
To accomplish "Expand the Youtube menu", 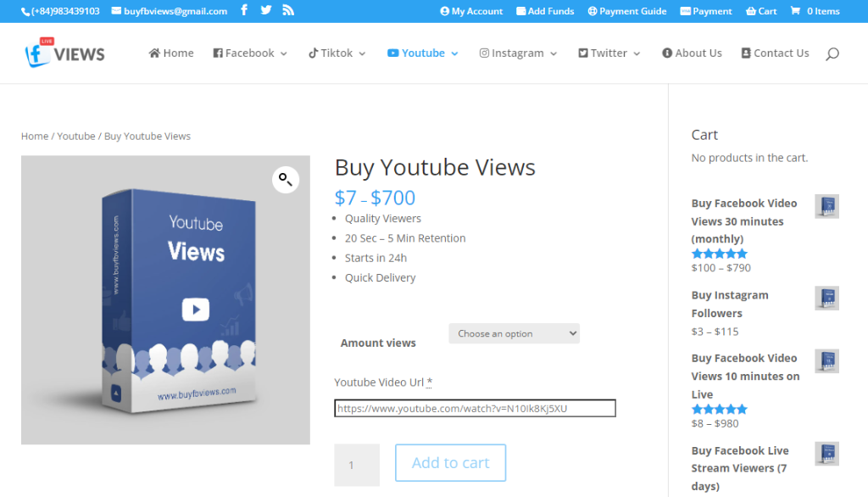I will (423, 53).
